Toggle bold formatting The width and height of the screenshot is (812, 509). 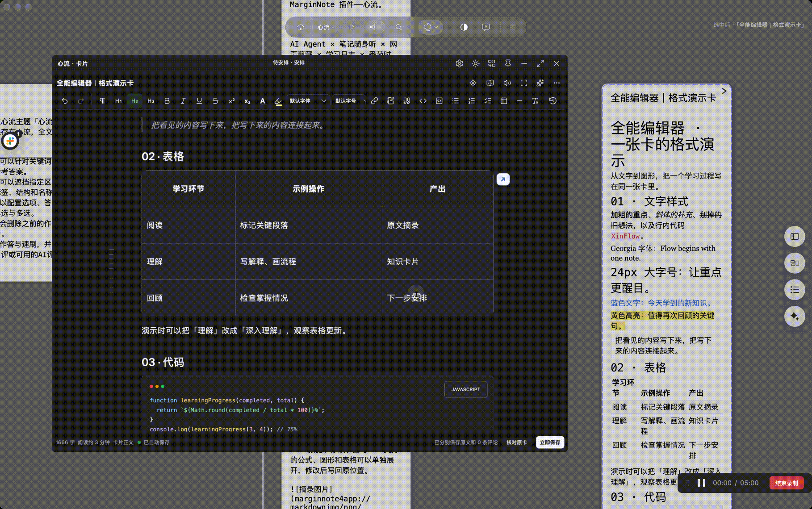(x=167, y=101)
